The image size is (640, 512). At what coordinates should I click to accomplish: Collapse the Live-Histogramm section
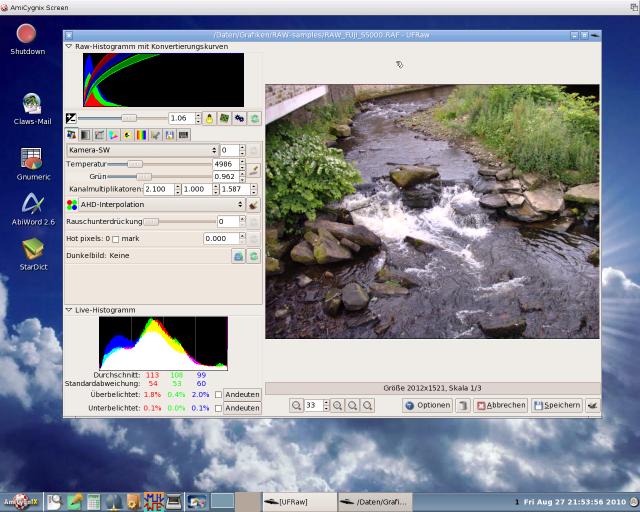[69, 310]
